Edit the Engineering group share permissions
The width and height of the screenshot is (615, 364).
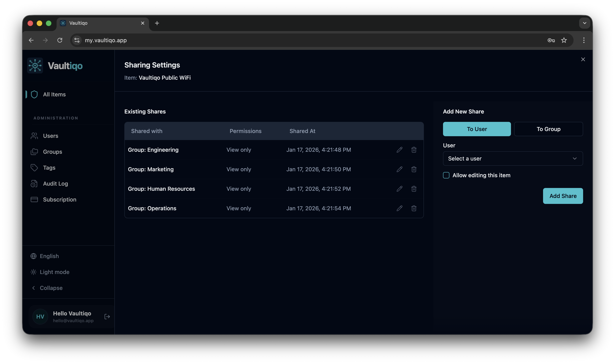399,150
